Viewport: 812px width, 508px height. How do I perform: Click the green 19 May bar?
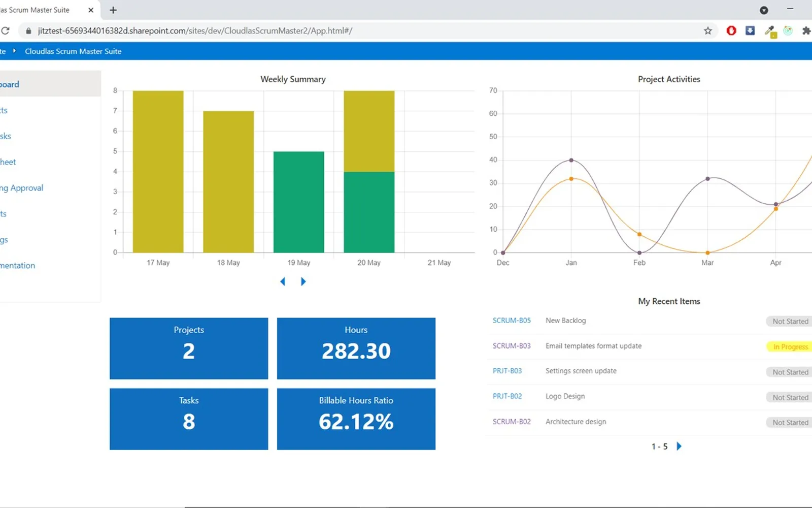(298, 202)
